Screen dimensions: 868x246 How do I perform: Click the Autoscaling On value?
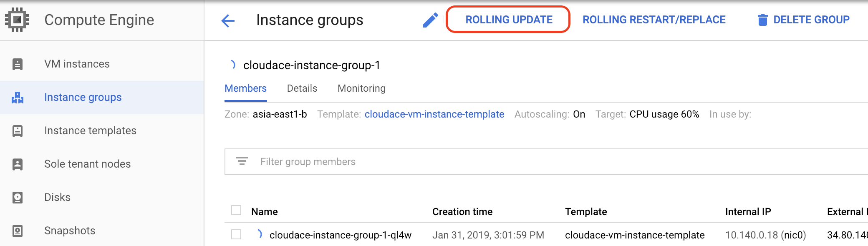click(579, 114)
